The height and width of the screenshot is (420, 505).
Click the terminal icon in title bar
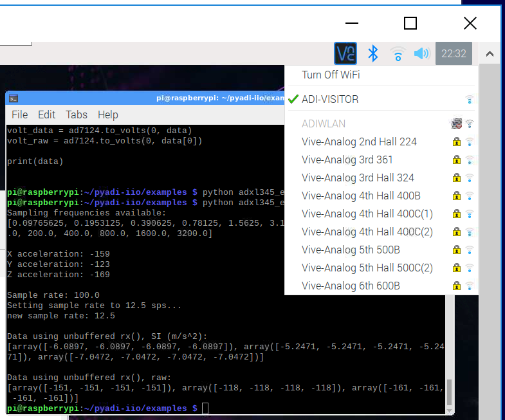point(14,98)
